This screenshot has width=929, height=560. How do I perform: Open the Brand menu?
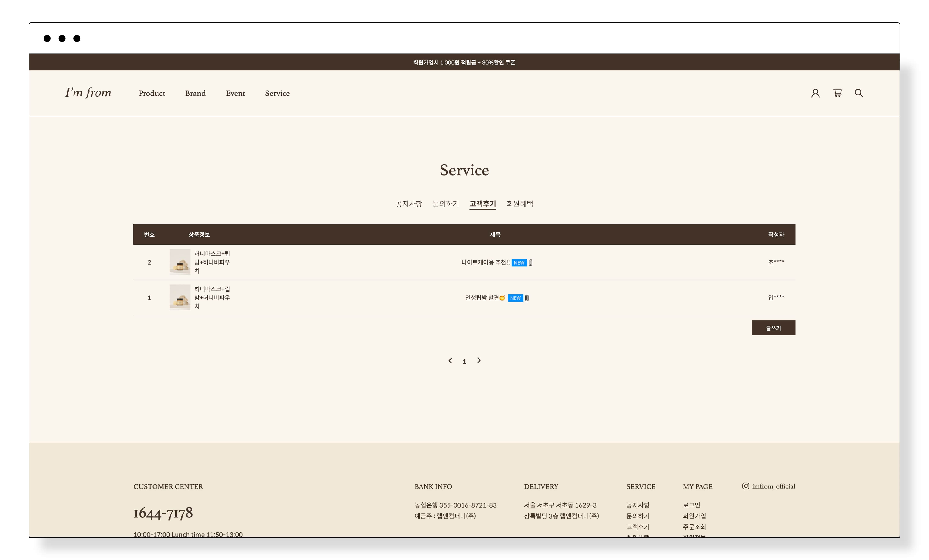pos(195,93)
